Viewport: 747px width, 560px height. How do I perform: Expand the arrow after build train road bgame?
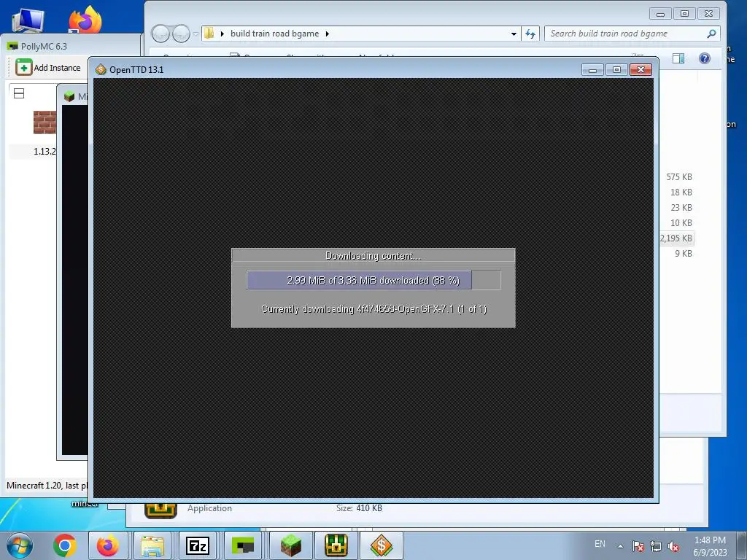click(328, 34)
